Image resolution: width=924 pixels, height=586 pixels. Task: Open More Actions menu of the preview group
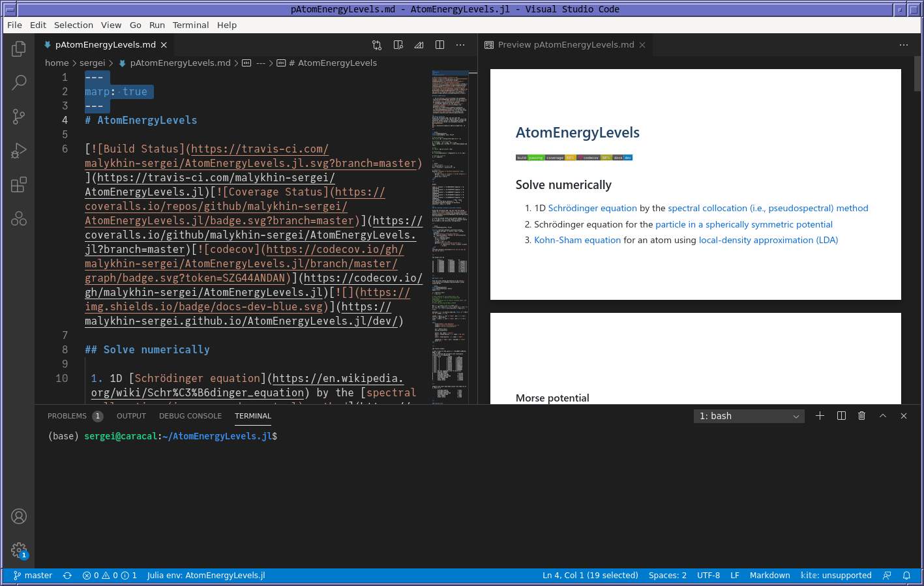point(904,45)
